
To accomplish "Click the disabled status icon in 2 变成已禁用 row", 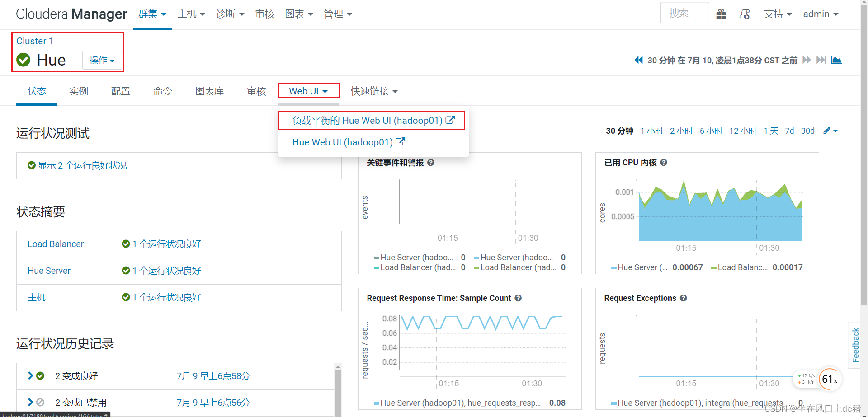I will 40,402.
